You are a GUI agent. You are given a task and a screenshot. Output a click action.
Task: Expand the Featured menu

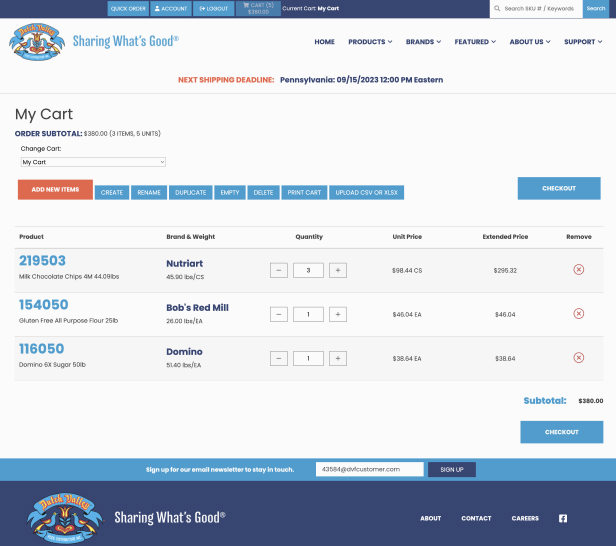tap(475, 42)
